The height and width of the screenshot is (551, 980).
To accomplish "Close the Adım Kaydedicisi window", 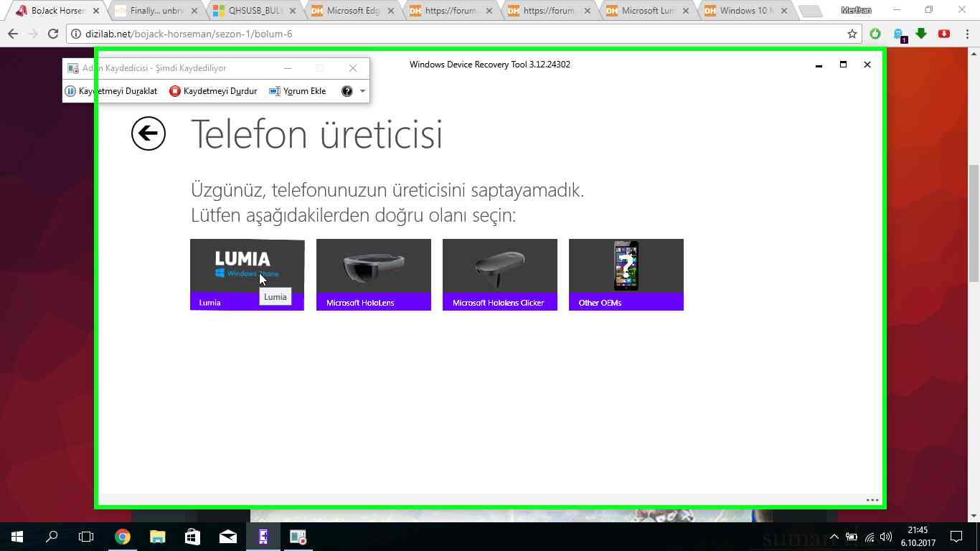I will [353, 68].
